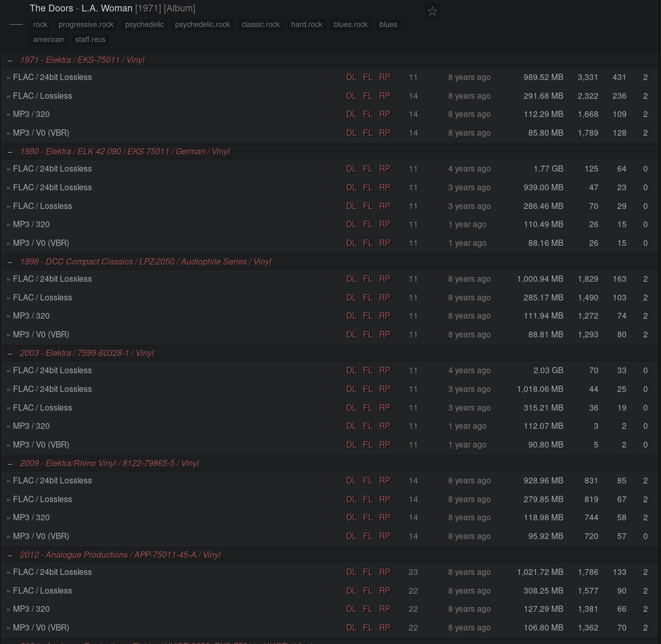Click RP for the 127.29 MB torrent
The image size is (661, 644).
(384, 609)
